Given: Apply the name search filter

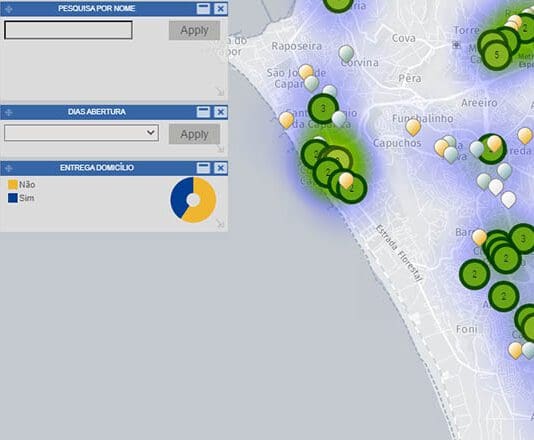Looking at the screenshot, I should point(194,30).
